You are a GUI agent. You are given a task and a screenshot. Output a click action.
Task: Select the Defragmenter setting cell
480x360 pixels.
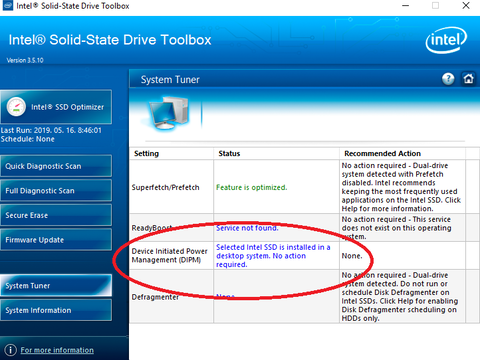(172, 297)
